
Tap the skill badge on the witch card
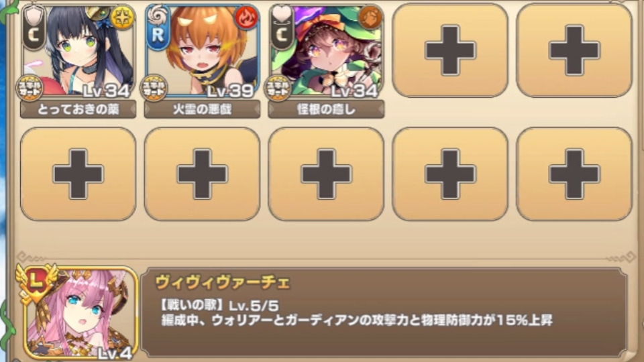[278, 88]
